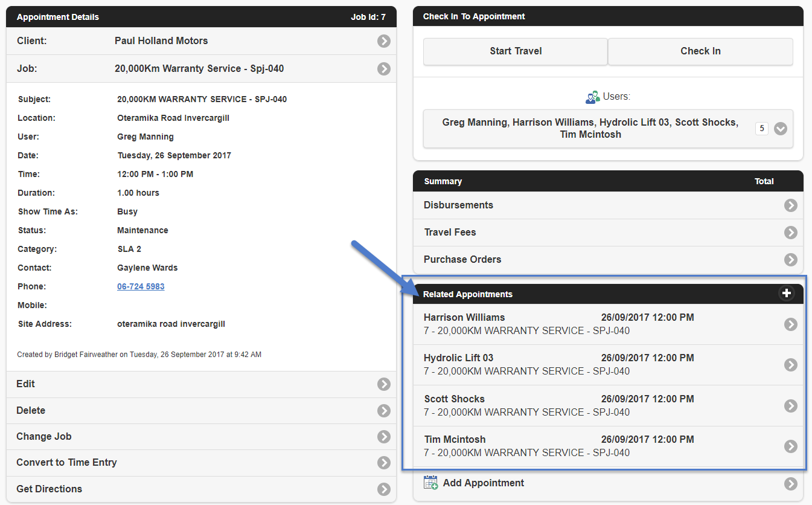The width and height of the screenshot is (812, 505).
Task: Click the calendar icon beside Add Appointment
Action: (x=430, y=483)
